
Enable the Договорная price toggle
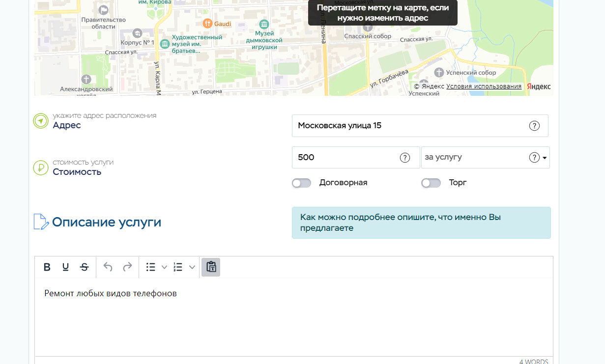[x=301, y=183]
